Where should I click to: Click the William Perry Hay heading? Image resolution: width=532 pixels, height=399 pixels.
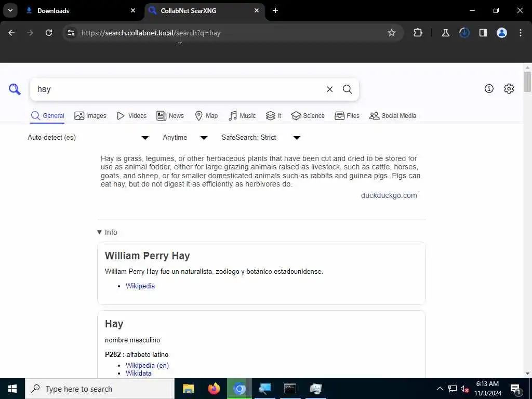click(147, 256)
